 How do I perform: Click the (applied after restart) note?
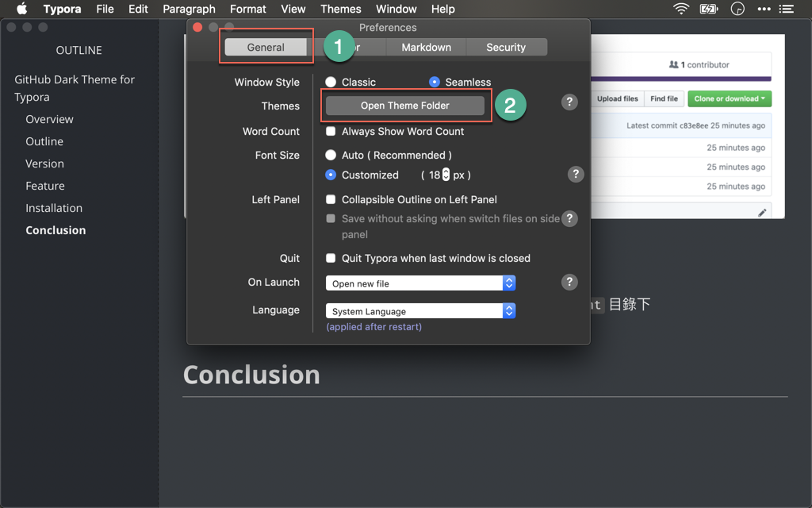(374, 326)
